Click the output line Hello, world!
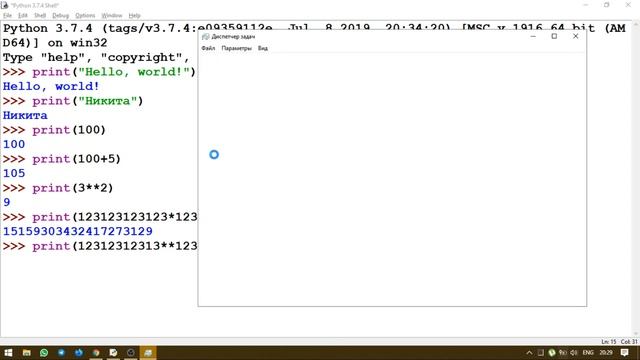This screenshot has height=360, width=640. [x=51, y=87]
